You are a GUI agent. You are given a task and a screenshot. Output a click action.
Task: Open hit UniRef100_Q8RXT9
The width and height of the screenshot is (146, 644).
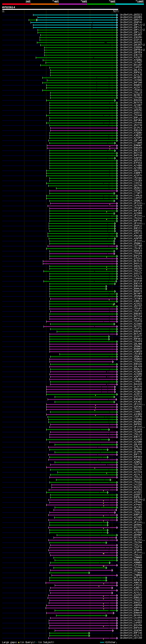click(131, 20)
